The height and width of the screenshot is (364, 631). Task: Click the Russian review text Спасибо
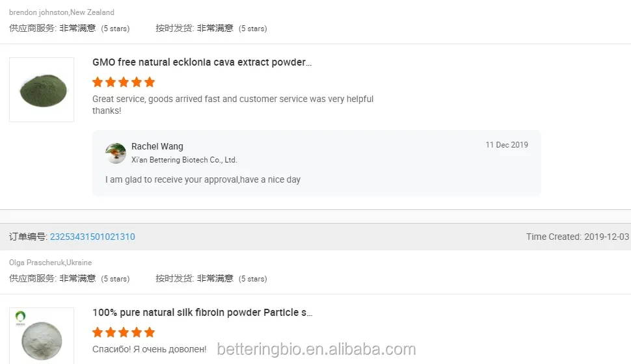tap(150, 349)
